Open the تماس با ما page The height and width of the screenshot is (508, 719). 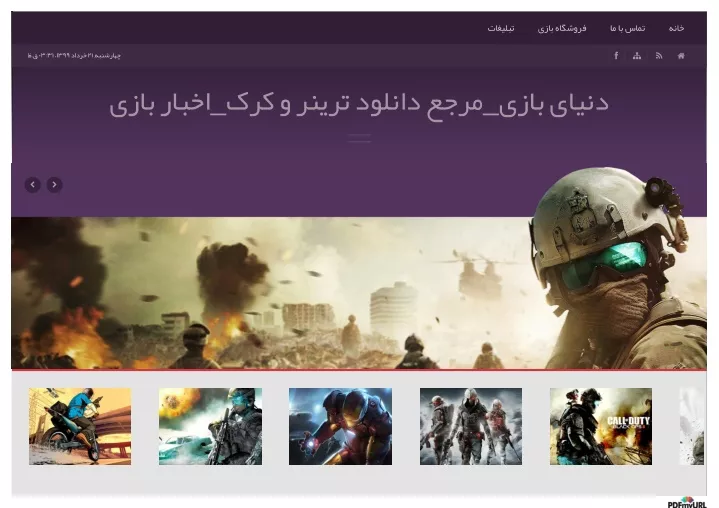click(627, 28)
